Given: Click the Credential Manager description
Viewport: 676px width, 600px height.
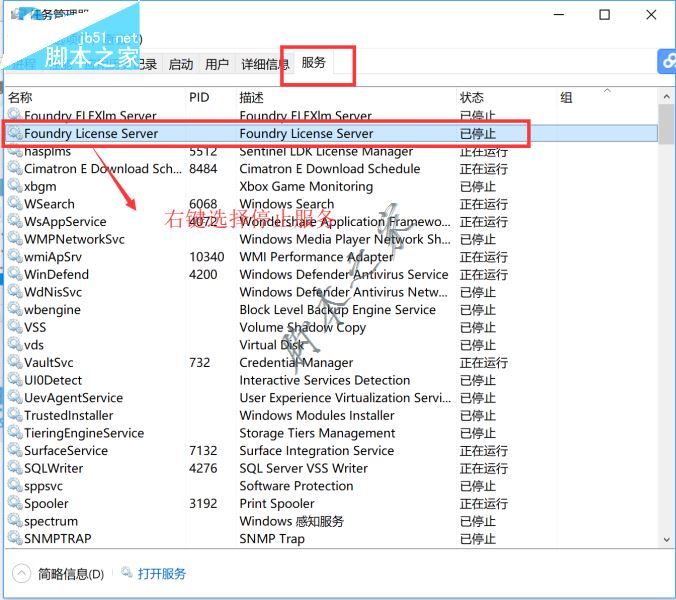Looking at the screenshot, I should click(x=296, y=363).
